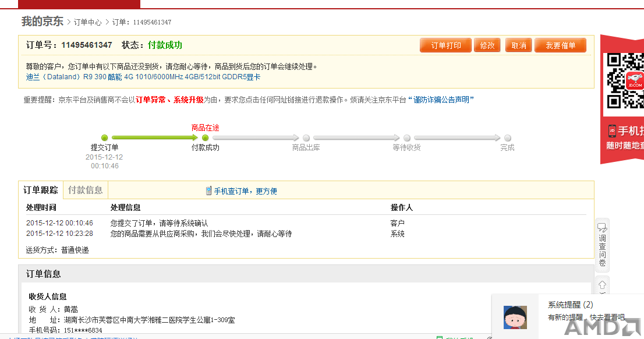Click the 操作人 column header
Viewport: 644px width, 339px height.
(x=402, y=207)
